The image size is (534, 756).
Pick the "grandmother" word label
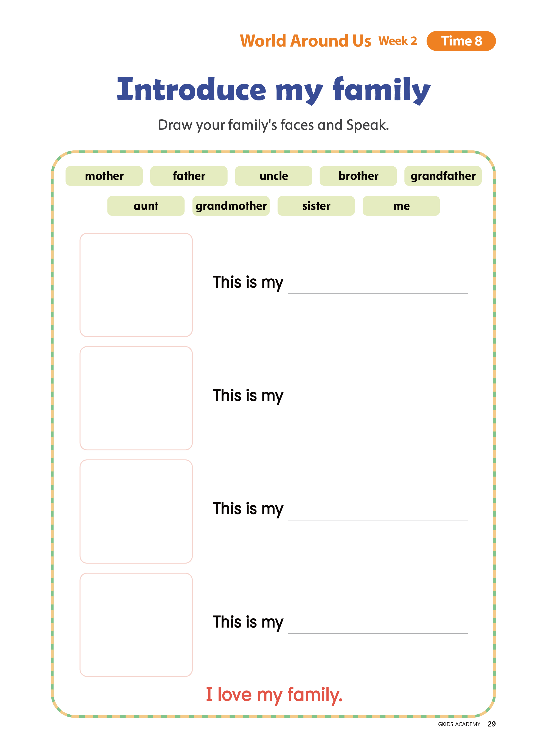click(231, 206)
